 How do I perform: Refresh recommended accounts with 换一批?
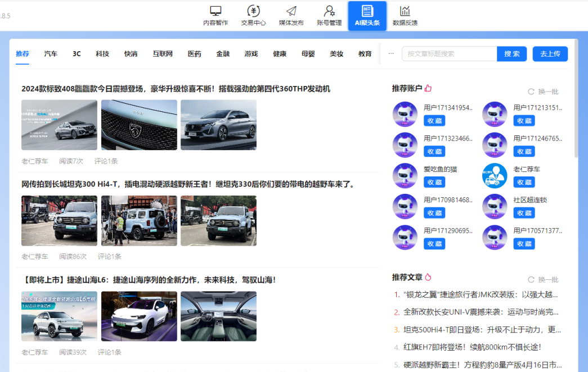(x=544, y=92)
